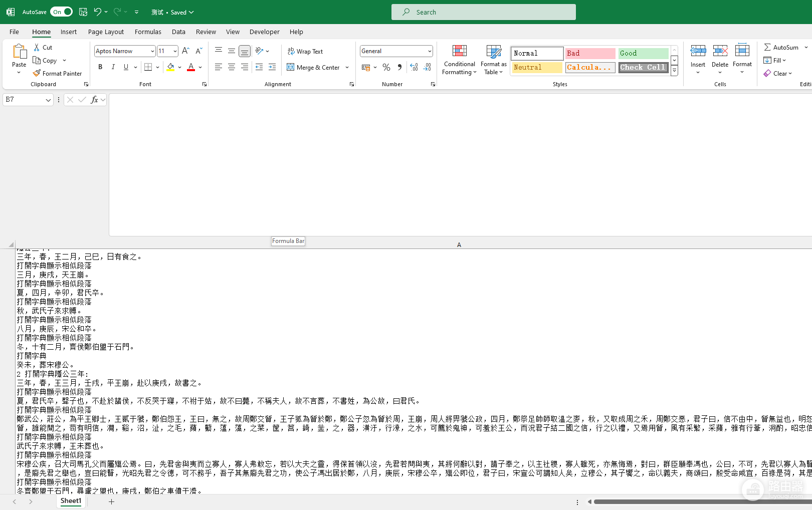The height and width of the screenshot is (510, 812).
Task: Toggle Underline formatting
Action: pos(126,67)
